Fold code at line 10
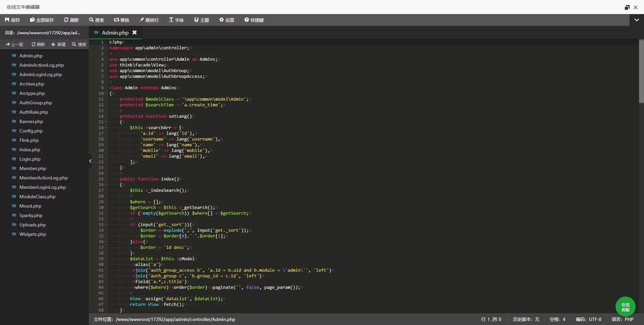The height and width of the screenshot is (325, 644). (x=106, y=94)
